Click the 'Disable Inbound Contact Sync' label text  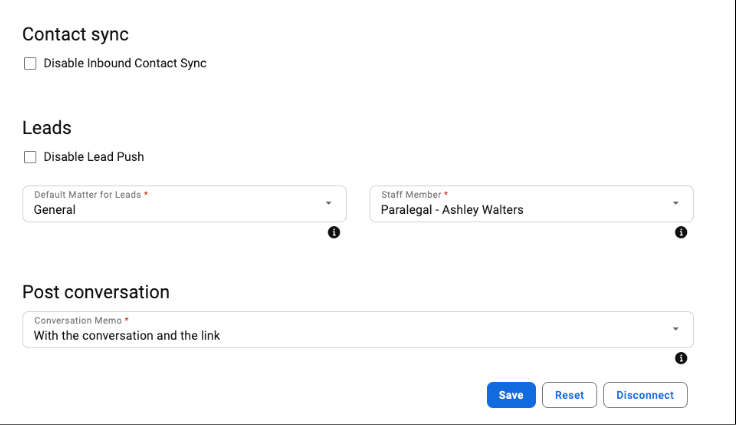[x=125, y=63]
